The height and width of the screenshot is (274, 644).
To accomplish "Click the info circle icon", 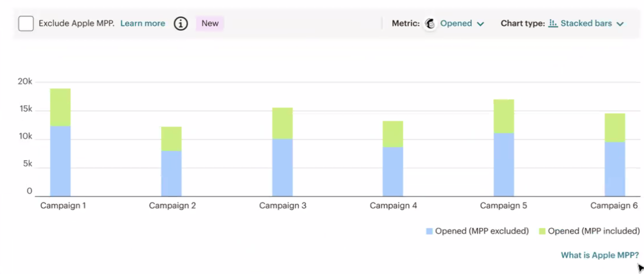I will coord(181,23).
